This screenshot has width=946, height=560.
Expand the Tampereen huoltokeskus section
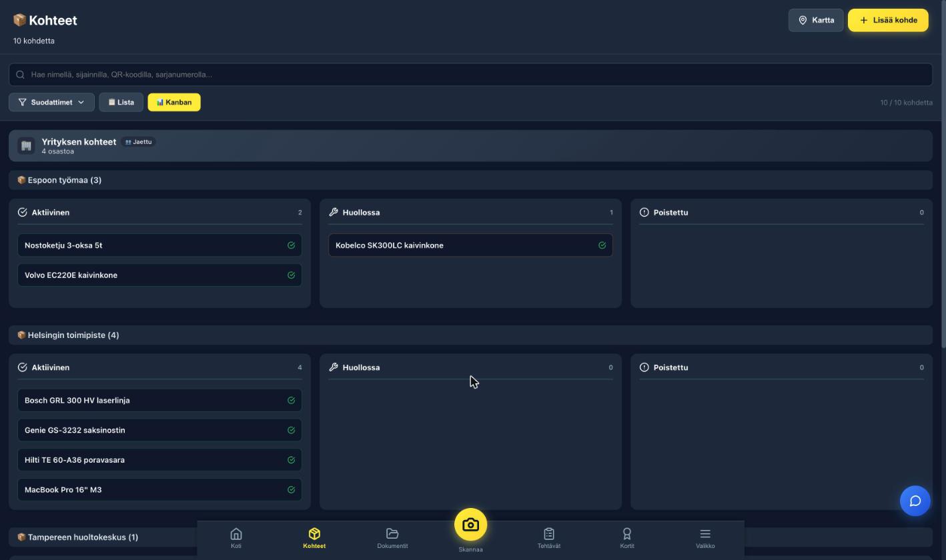[470, 537]
